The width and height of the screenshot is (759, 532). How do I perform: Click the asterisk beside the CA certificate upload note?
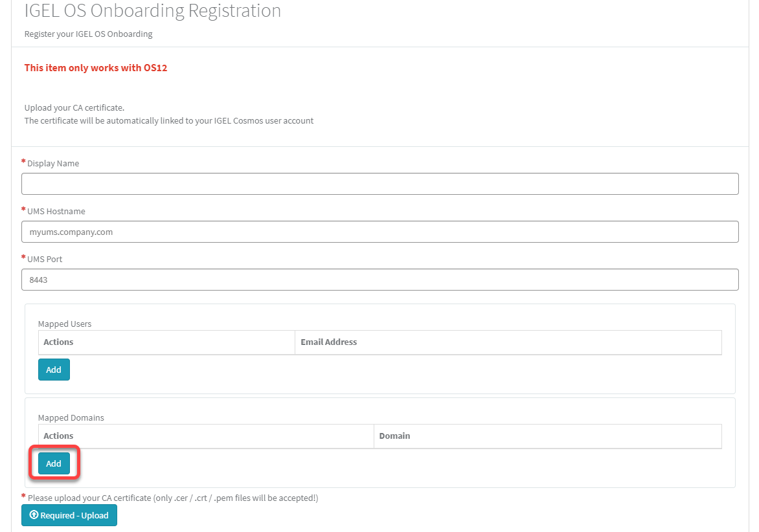[x=23, y=496]
